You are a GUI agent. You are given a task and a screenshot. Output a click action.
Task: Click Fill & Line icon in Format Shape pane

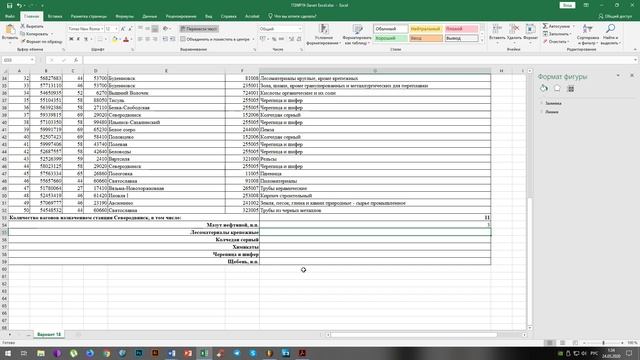[544, 88]
